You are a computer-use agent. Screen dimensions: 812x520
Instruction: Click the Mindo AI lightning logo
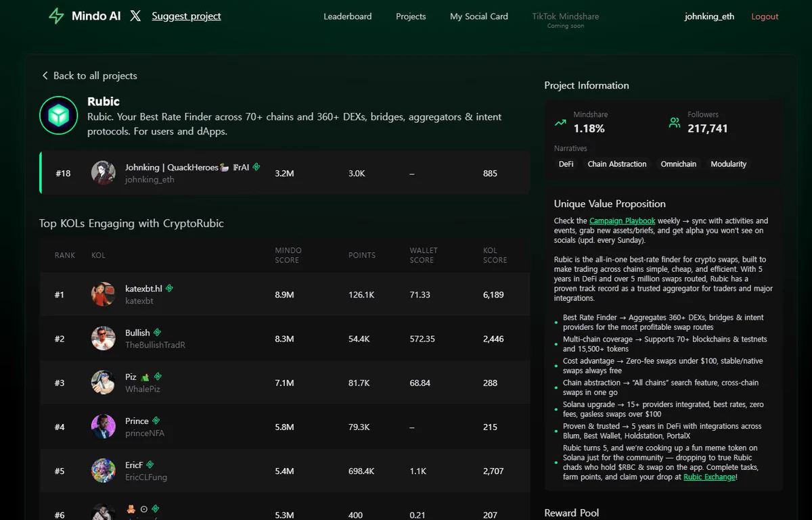56,16
